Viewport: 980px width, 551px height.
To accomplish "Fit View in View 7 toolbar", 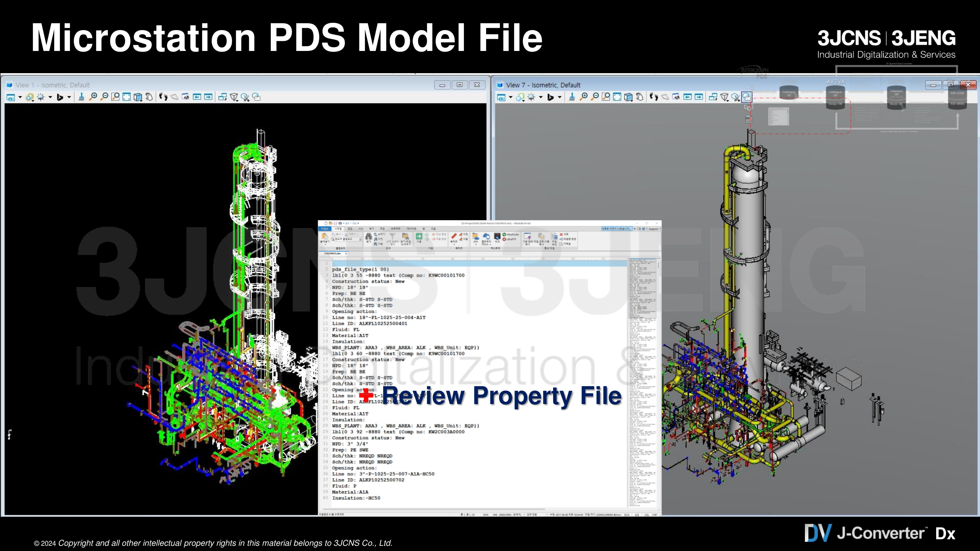I will pyautogui.click(x=617, y=97).
